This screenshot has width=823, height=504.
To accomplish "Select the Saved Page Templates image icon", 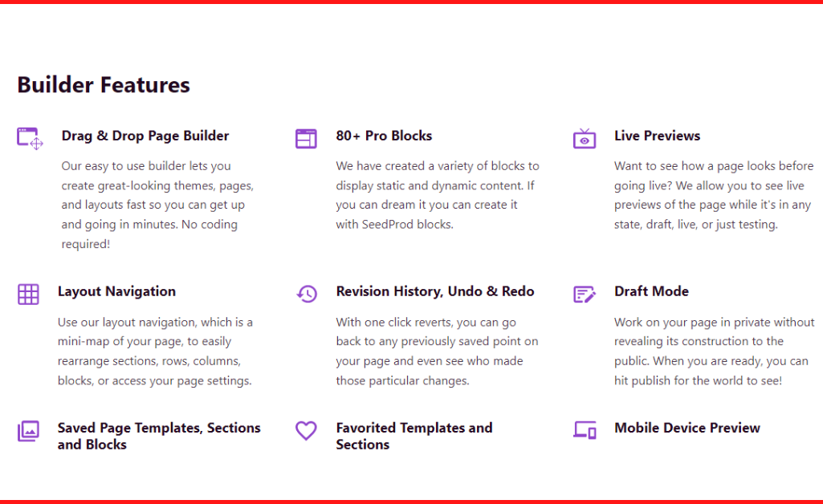I will [28, 431].
